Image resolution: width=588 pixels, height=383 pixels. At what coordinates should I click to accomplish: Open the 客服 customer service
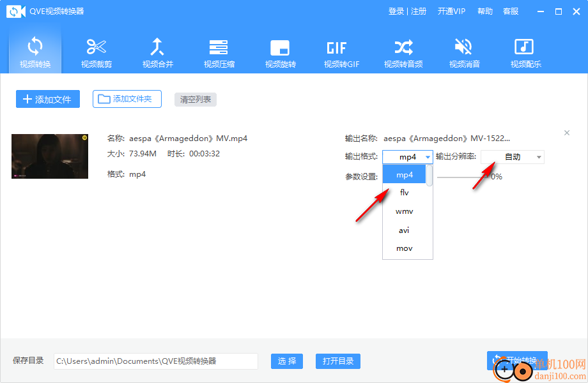pyautogui.click(x=511, y=11)
